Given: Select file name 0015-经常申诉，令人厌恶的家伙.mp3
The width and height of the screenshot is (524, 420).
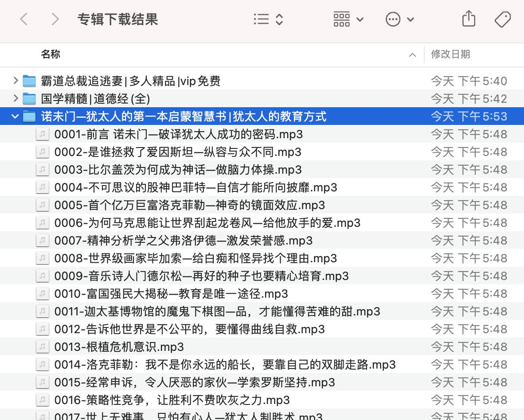Looking at the screenshot, I should [x=195, y=382].
